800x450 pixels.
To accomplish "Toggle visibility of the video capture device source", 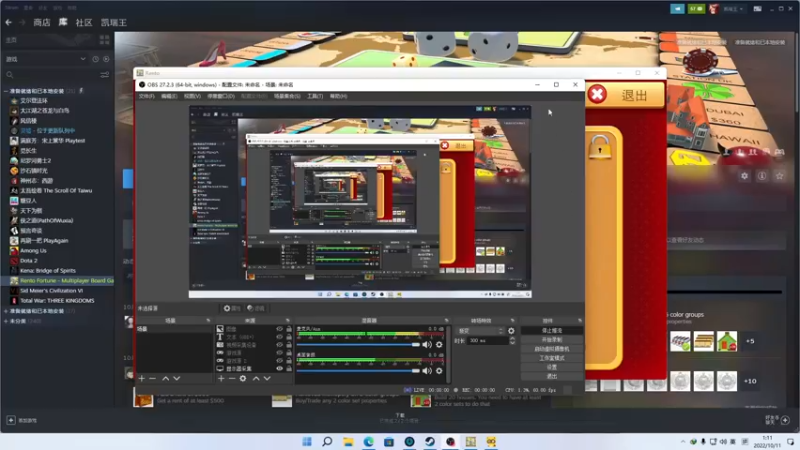I will coord(279,345).
